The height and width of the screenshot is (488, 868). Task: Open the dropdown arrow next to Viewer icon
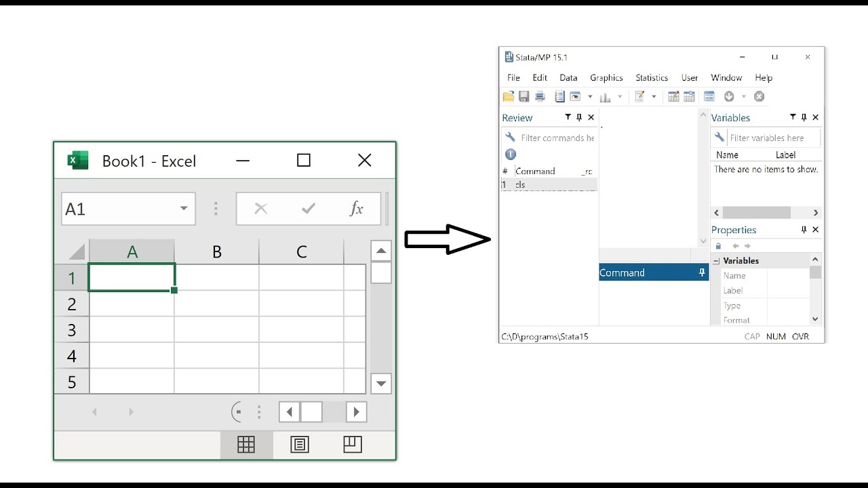point(590,96)
